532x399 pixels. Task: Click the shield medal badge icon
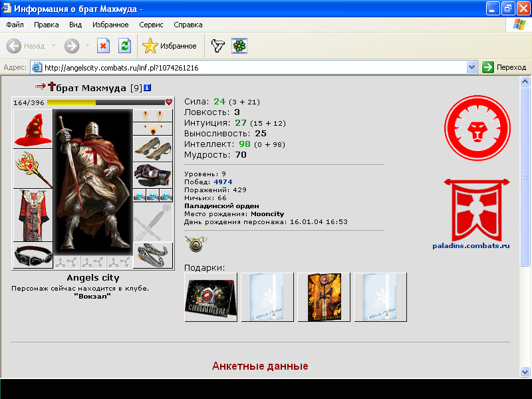point(196,243)
